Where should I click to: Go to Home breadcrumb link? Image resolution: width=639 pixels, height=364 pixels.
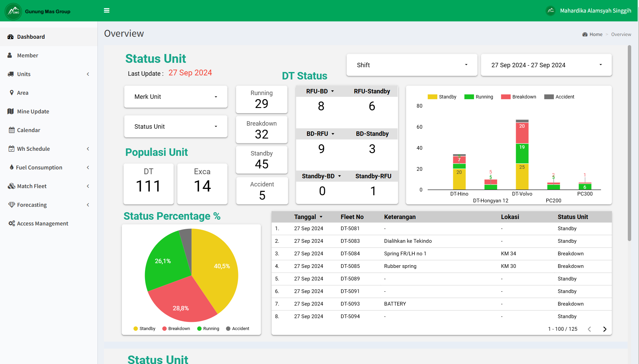coord(596,34)
